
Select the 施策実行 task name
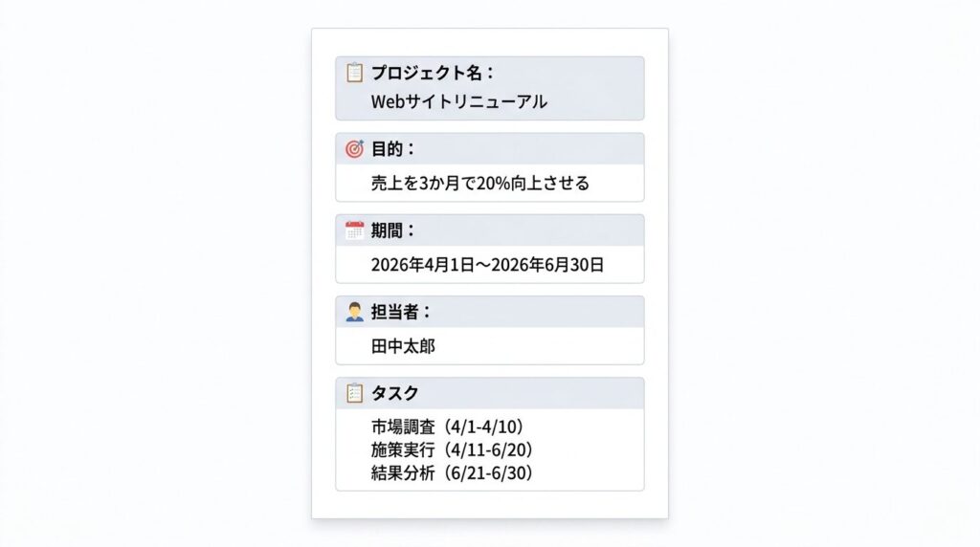point(403,449)
